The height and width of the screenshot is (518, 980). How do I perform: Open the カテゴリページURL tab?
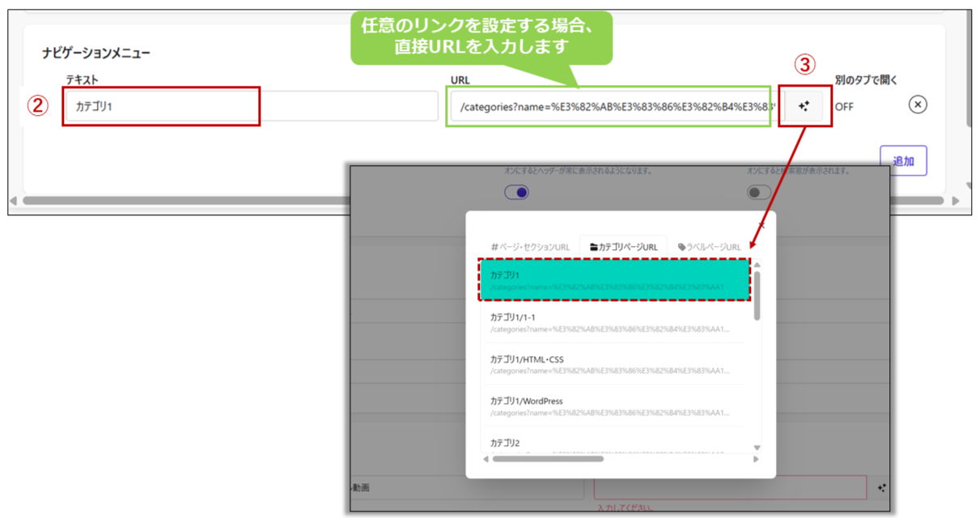623,247
